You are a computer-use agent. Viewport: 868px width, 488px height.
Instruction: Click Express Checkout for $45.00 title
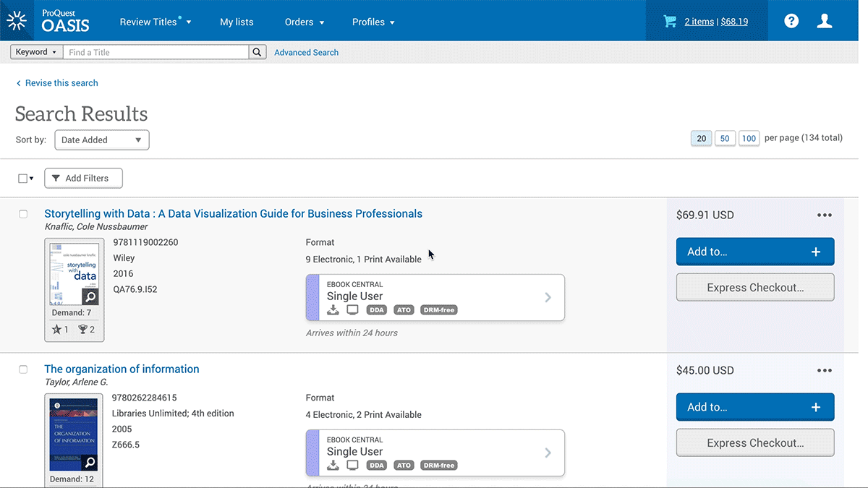pos(755,442)
